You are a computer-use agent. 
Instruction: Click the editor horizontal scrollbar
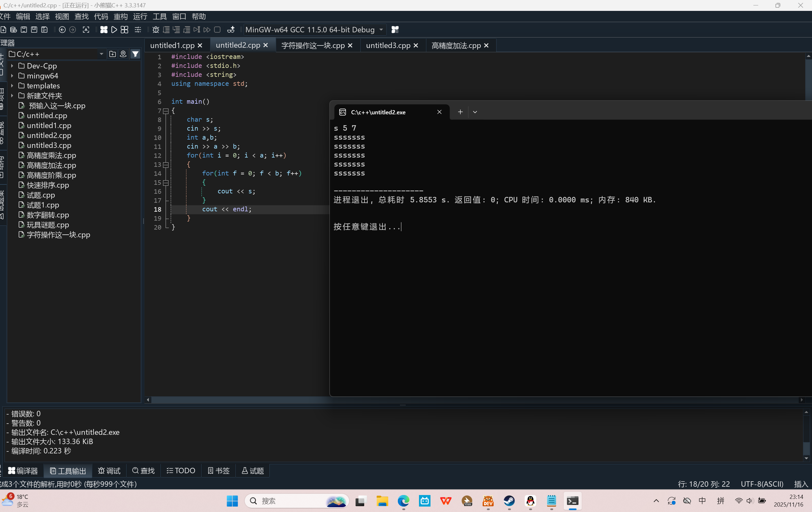pyautogui.click(x=236, y=400)
